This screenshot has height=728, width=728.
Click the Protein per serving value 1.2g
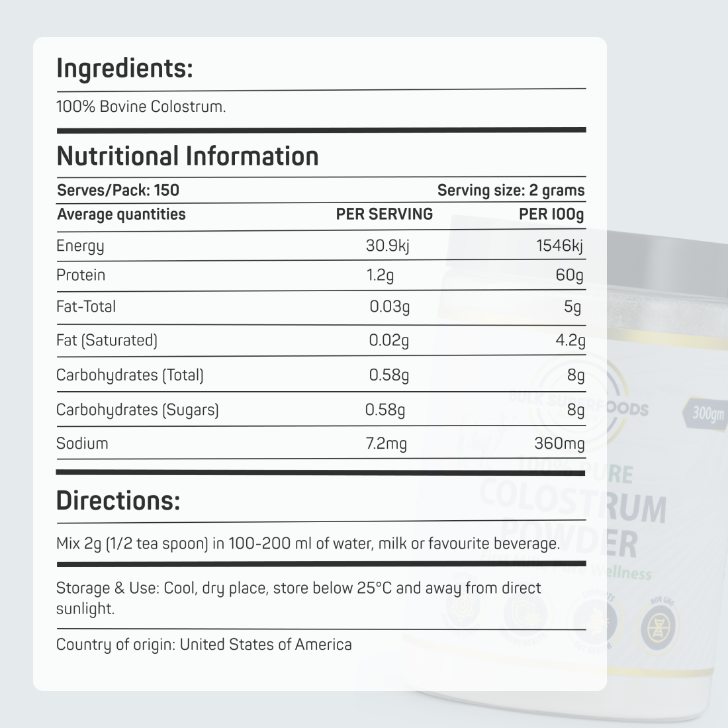point(380,275)
